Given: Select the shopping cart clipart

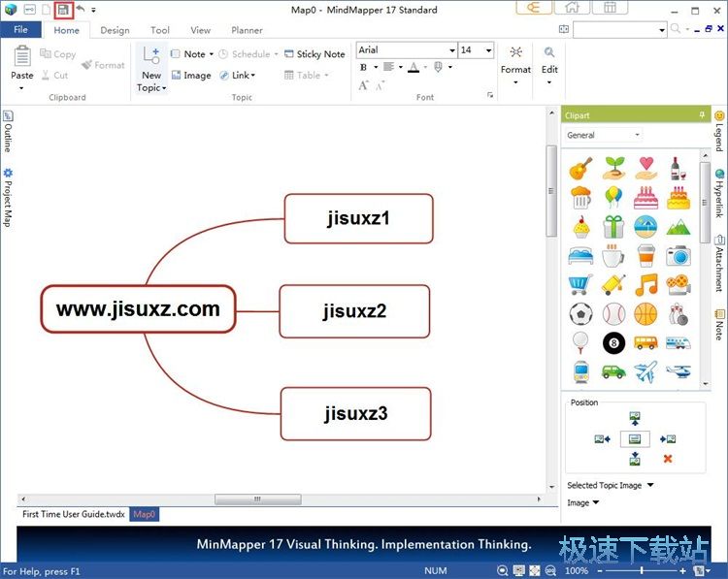Looking at the screenshot, I should (580, 284).
